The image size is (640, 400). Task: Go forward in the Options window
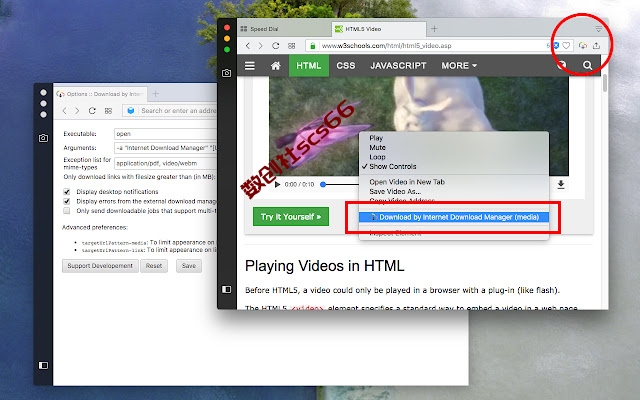point(77,111)
